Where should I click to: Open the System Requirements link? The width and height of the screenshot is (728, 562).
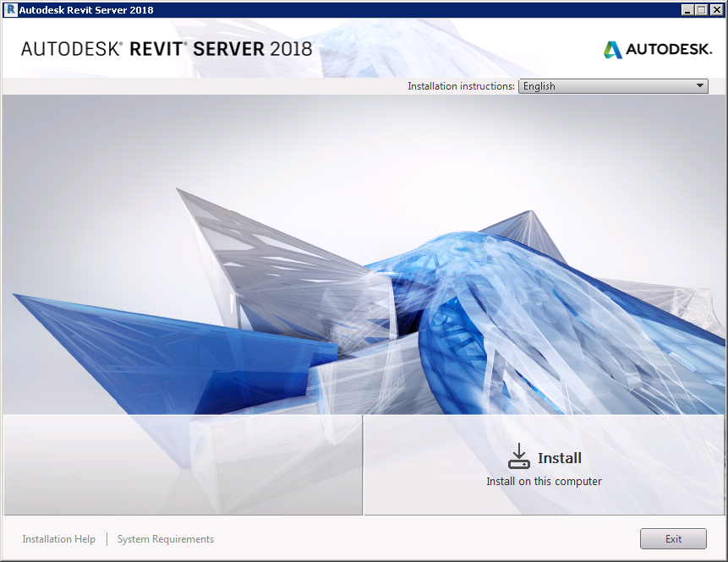click(x=165, y=539)
